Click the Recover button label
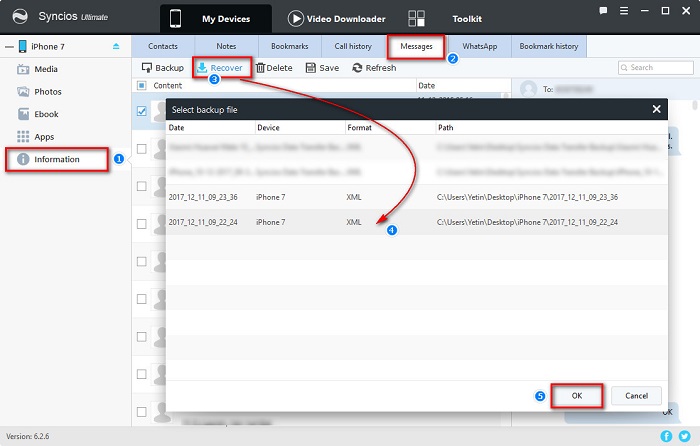The width and height of the screenshot is (700, 446). coord(226,68)
